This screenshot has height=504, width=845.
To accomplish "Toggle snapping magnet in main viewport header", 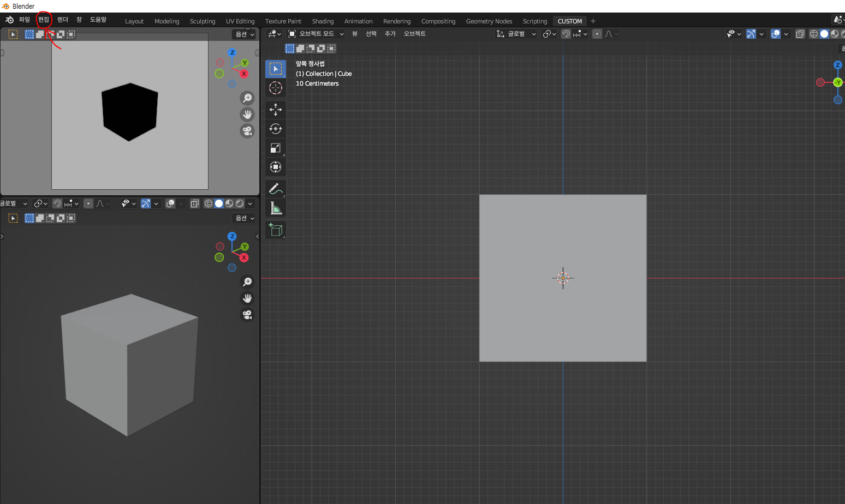I will pos(566,34).
